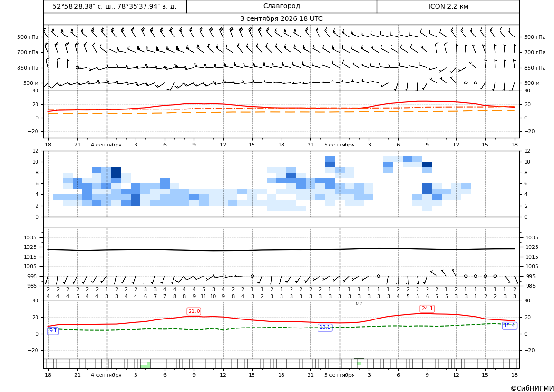Select the red 24.1 maximum temperature label
The width and height of the screenshot is (554, 392).
(427, 308)
